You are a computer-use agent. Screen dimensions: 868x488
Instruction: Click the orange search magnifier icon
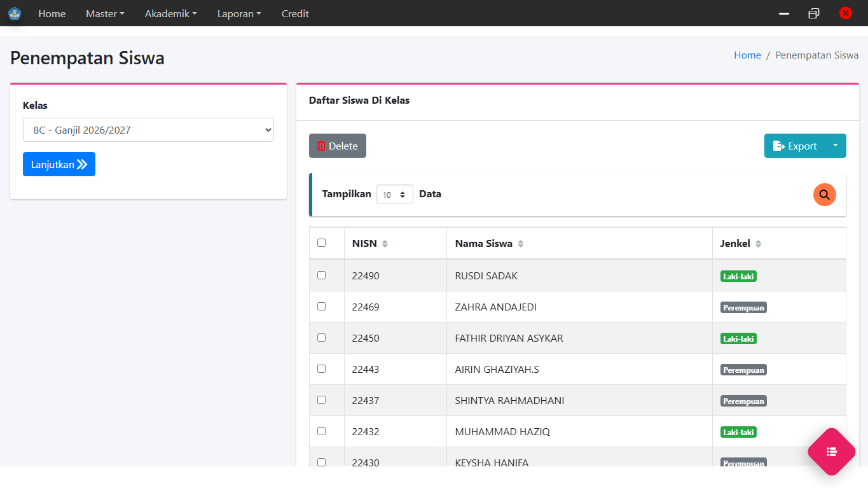click(x=824, y=195)
